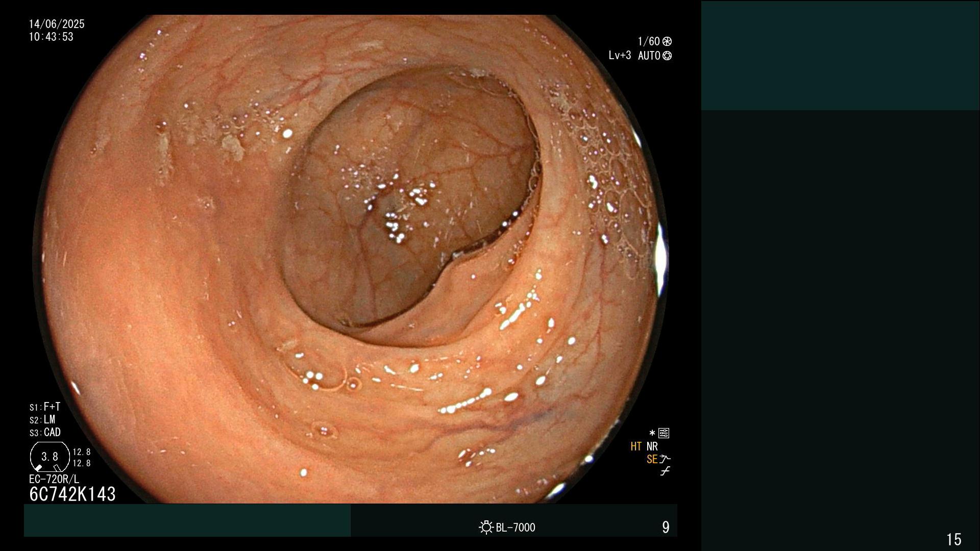Screen dimensions: 980x551
Task: Click the shutter value 1/60
Action: [649, 41]
